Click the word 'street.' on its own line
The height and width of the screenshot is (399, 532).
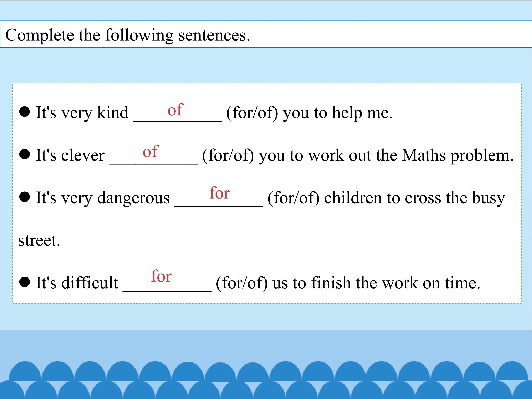click(39, 240)
